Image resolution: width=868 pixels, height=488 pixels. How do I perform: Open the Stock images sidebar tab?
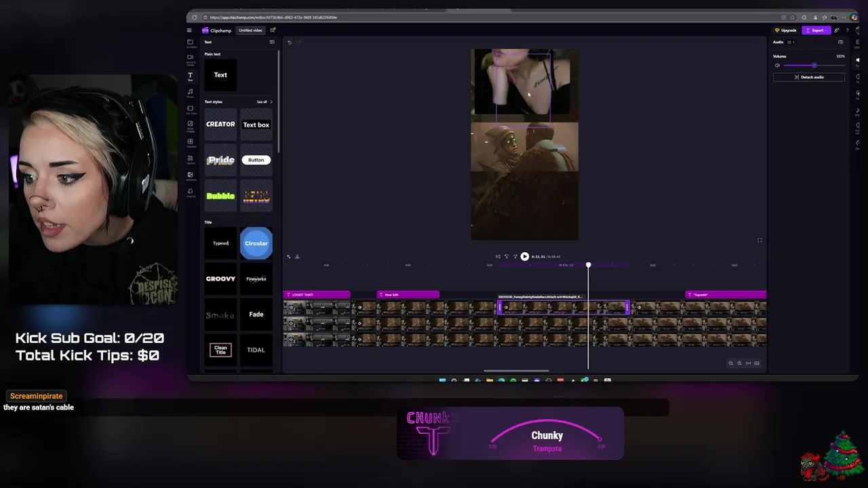coord(191,126)
